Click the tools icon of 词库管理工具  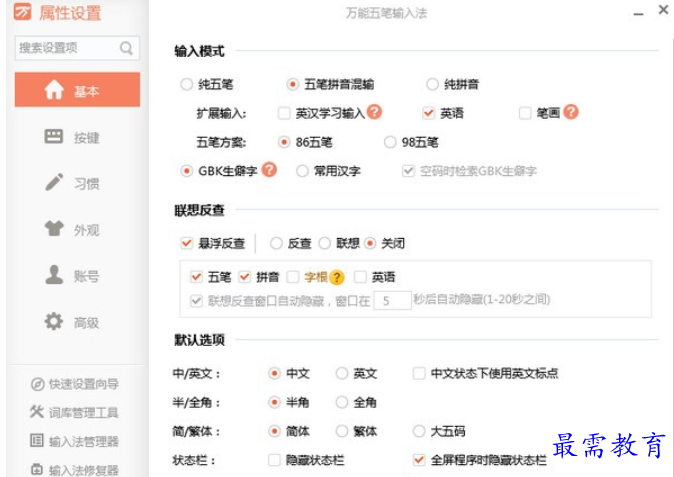point(37,412)
